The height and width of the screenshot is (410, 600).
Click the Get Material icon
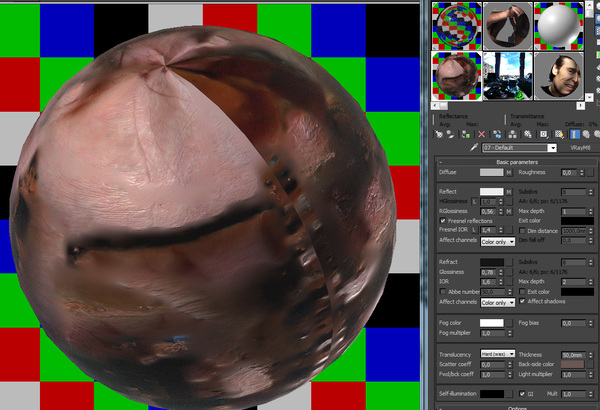441,133
